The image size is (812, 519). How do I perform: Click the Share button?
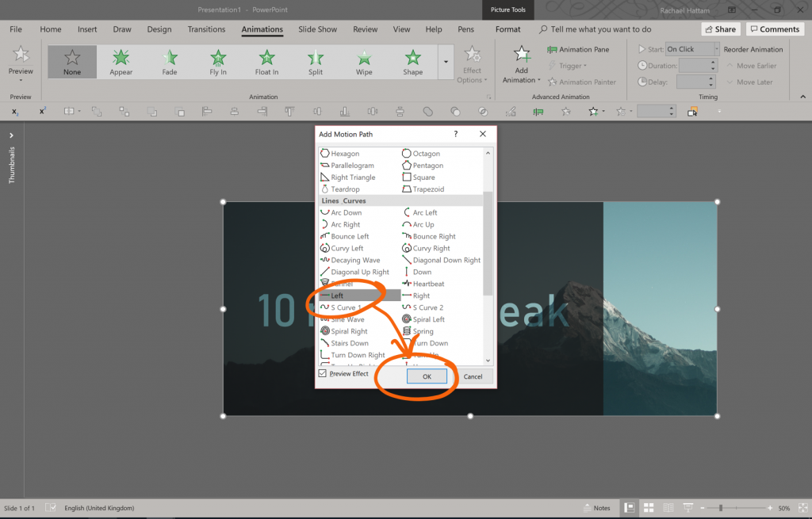coord(720,29)
